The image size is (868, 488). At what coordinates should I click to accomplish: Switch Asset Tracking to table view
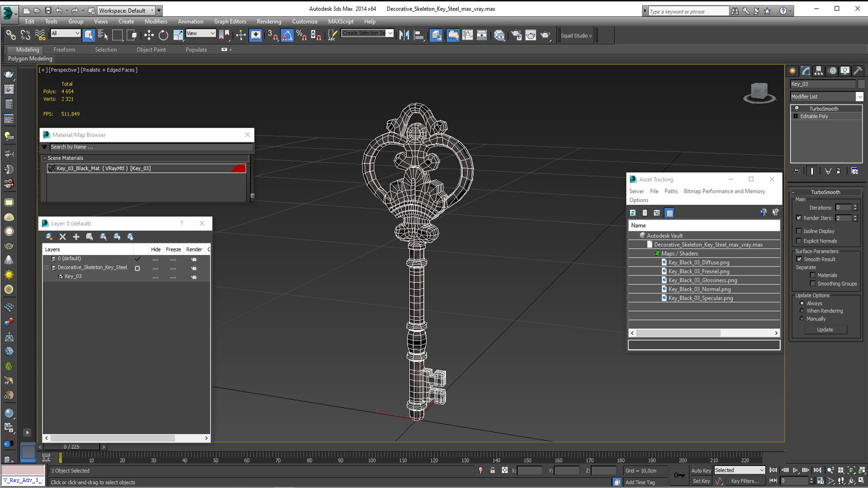tap(670, 213)
